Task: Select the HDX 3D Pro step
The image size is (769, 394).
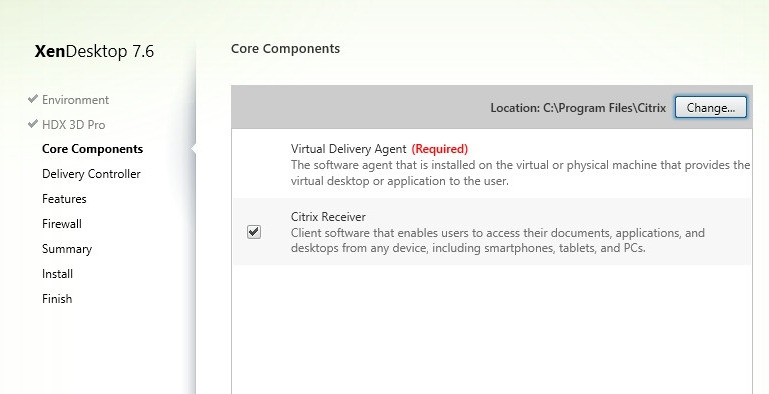Action: pos(74,125)
